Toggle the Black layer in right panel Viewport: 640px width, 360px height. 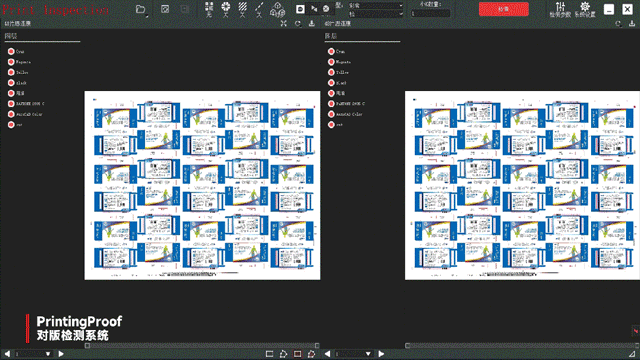click(331, 83)
